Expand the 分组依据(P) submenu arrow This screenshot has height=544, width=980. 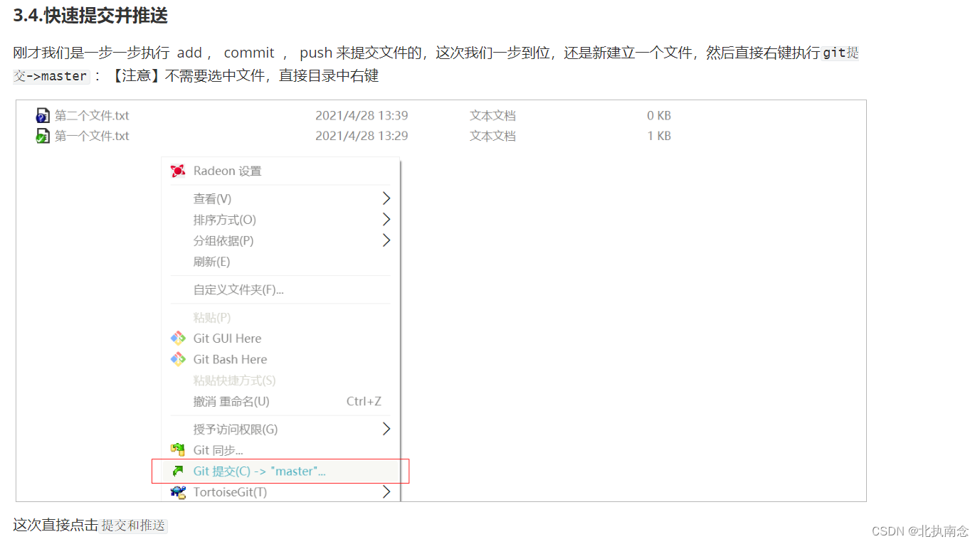click(386, 240)
